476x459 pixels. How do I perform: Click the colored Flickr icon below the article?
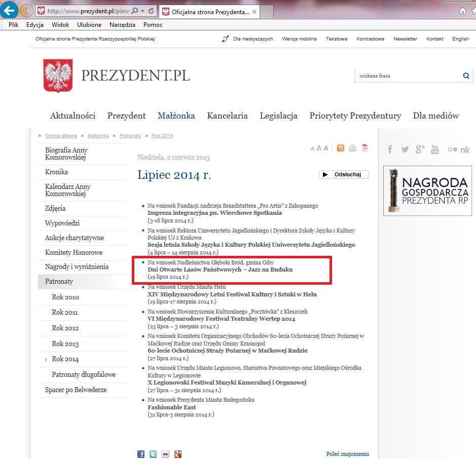[165, 454]
